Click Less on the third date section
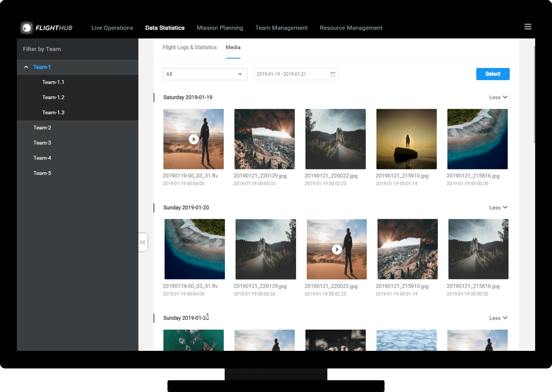Image resolution: width=552 pixels, height=392 pixels. 498,318
